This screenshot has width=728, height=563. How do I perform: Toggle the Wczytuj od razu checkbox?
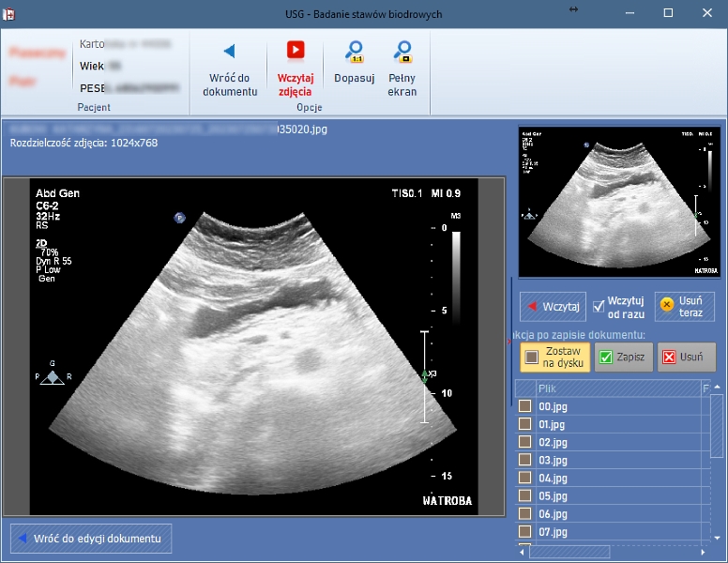click(x=599, y=306)
